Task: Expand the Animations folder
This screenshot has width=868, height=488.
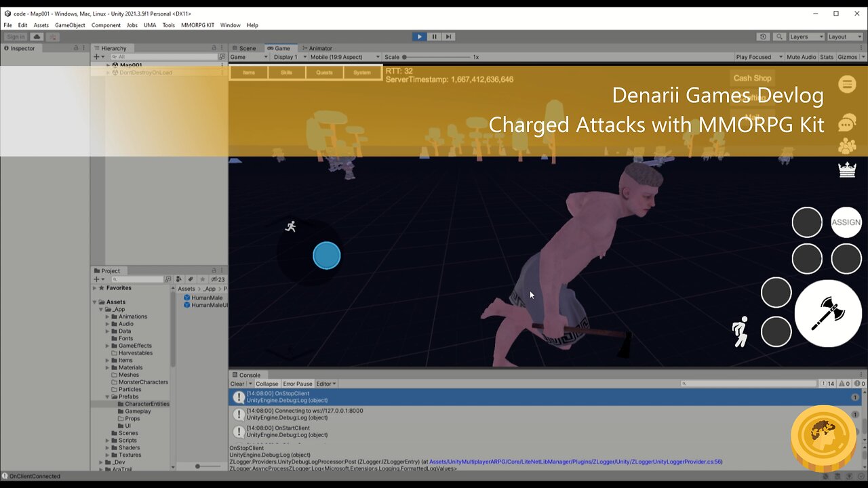Action: 108,317
